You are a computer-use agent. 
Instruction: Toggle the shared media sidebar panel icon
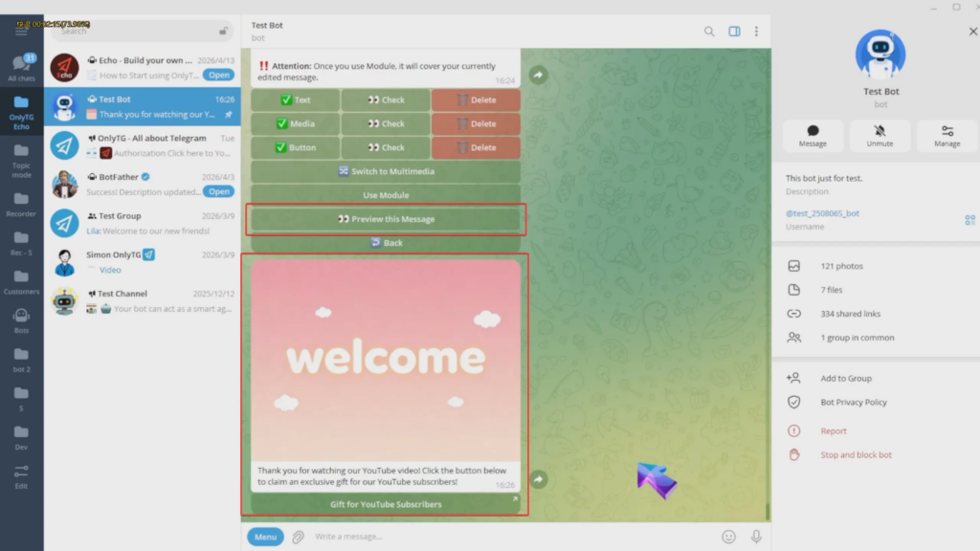734,31
